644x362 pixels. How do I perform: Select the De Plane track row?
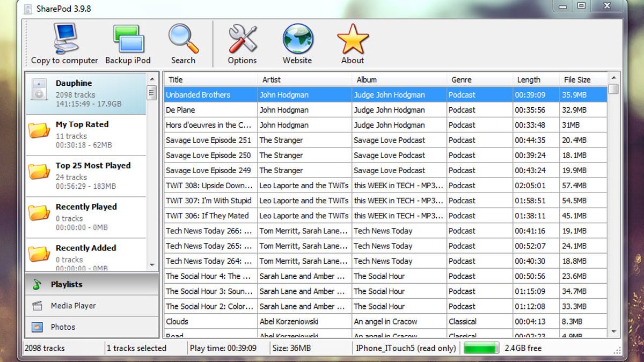pos(385,110)
